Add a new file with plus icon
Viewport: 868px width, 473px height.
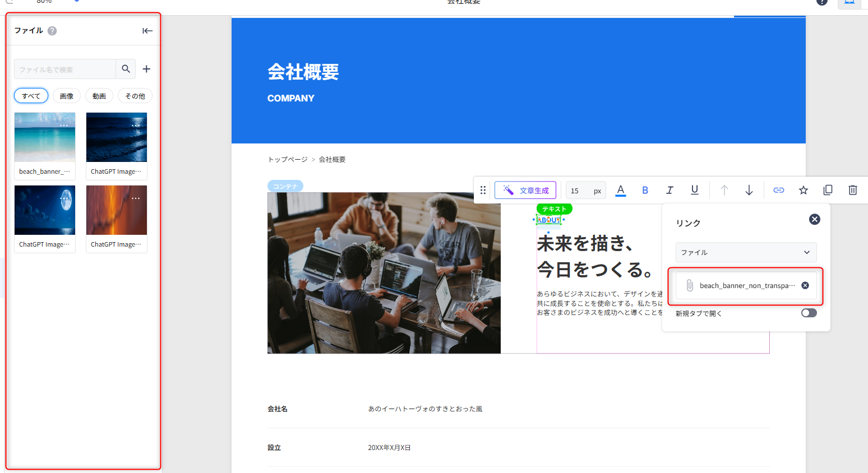(x=146, y=69)
